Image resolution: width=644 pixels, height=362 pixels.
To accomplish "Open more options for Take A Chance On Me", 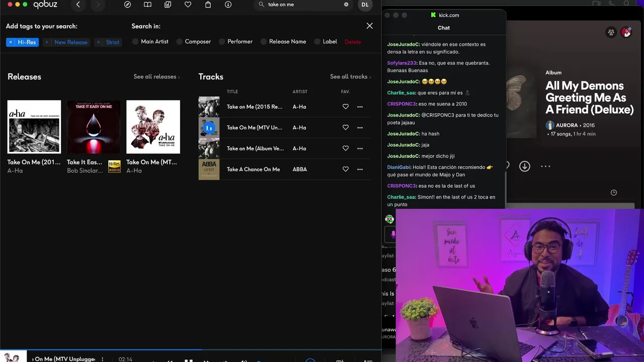I will [x=360, y=169].
